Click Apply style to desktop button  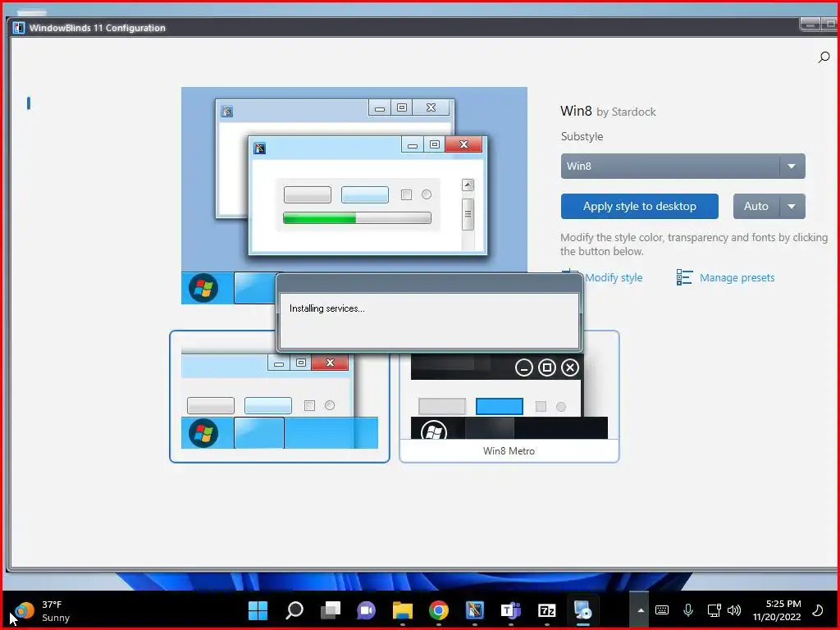[x=639, y=206]
